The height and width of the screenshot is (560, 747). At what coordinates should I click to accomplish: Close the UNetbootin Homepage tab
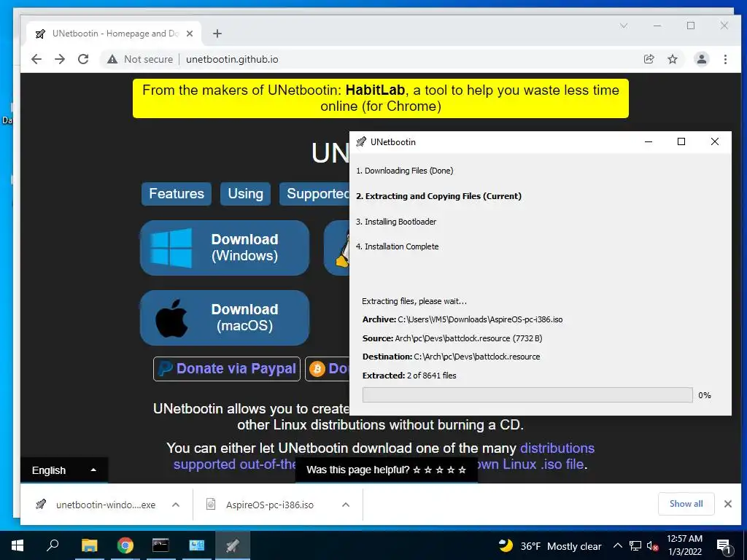(190, 34)
